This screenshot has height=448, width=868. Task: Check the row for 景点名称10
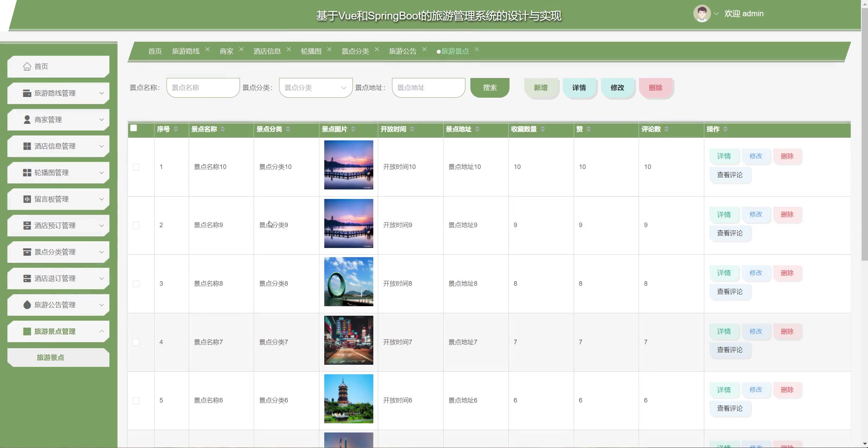136,167
